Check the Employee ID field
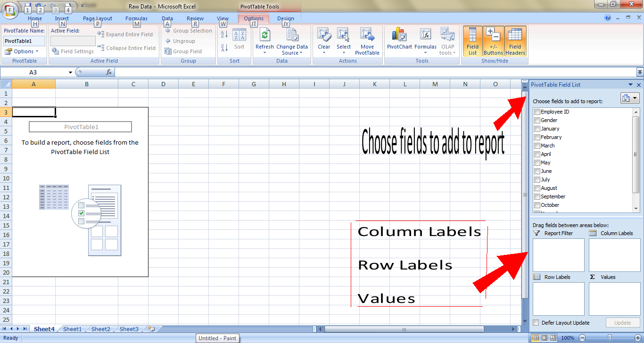 pos(537,112)
